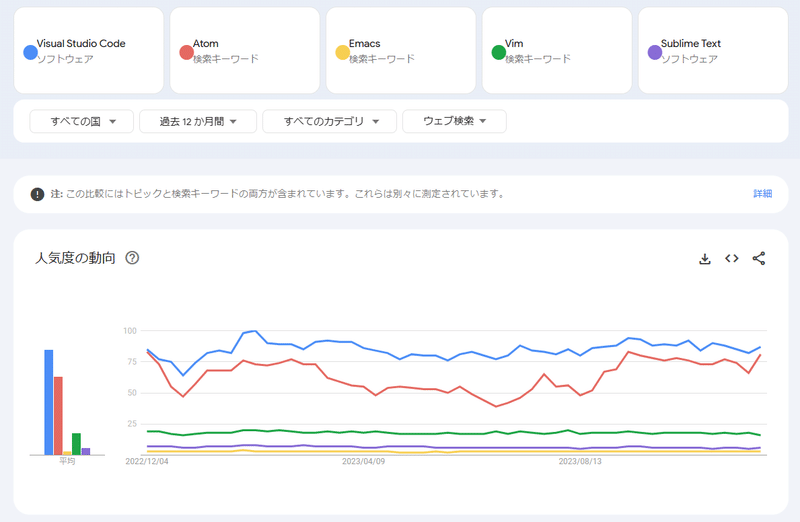Click the green Vim color dot
800x522 pixels.
click(498, 52)
